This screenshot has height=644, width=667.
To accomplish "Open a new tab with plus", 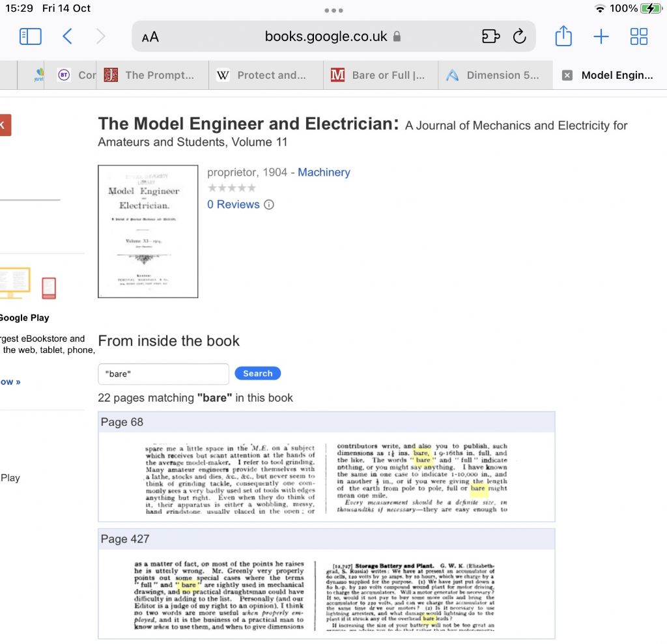I will pos(601,36).
